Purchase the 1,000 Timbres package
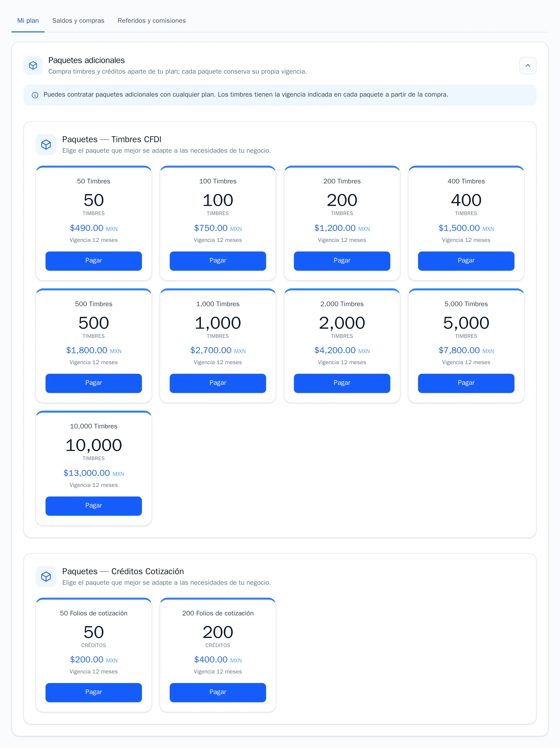The image size is (560, 748). [x=218, y=383]
